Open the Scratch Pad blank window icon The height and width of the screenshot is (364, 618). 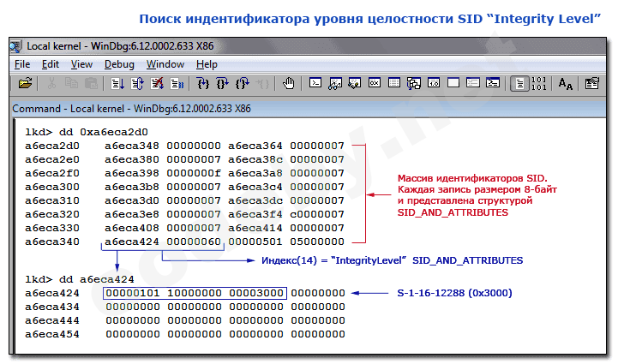coord(453,83)
